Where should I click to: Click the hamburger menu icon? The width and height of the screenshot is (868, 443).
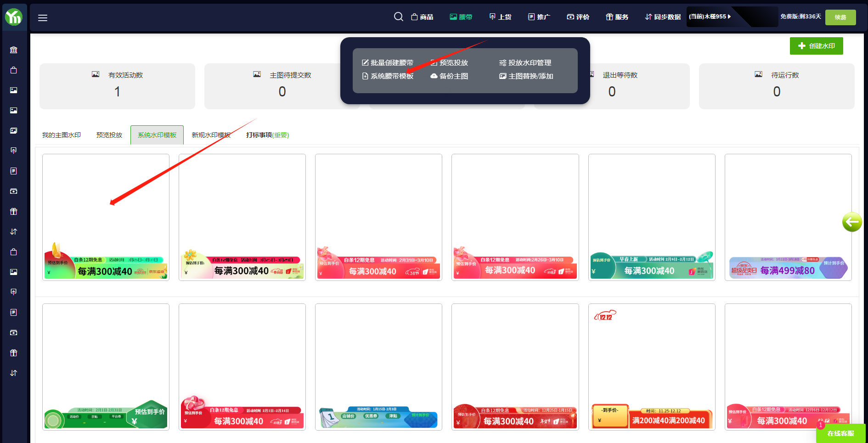43,18
